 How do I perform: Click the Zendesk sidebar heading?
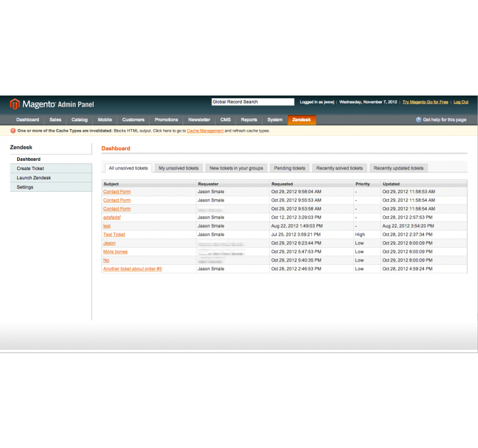[21, 147]
